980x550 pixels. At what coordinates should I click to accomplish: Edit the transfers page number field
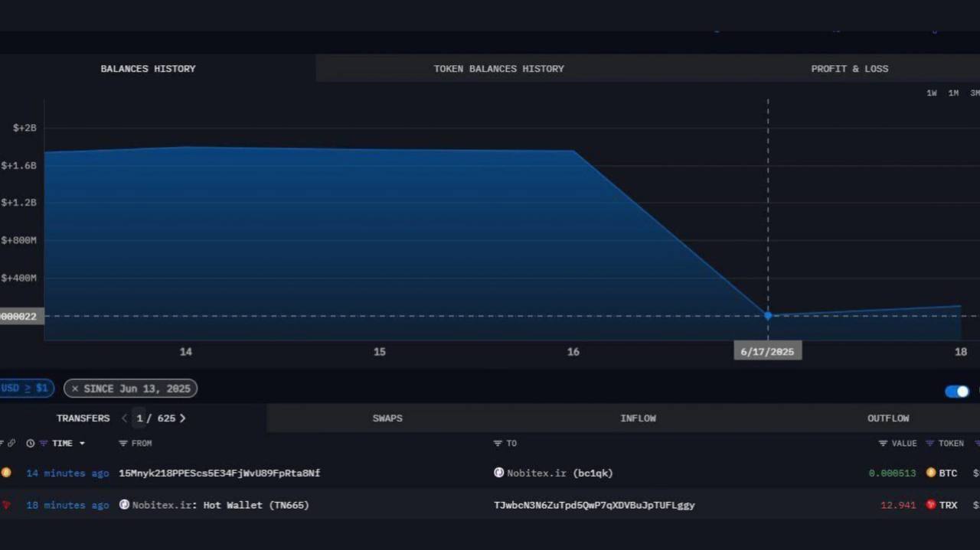click(140, 418)
